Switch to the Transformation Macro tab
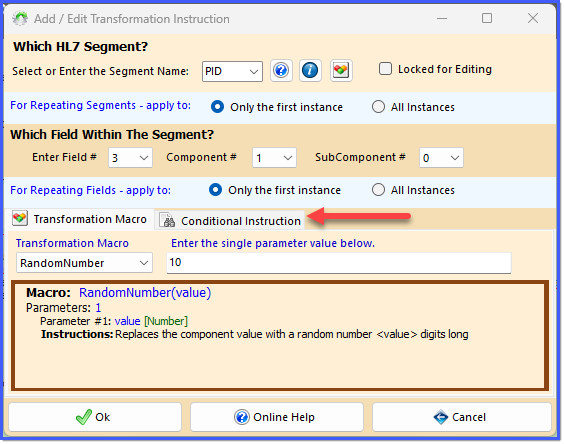Viewport: 564px width, 444px height. [79, 219]
